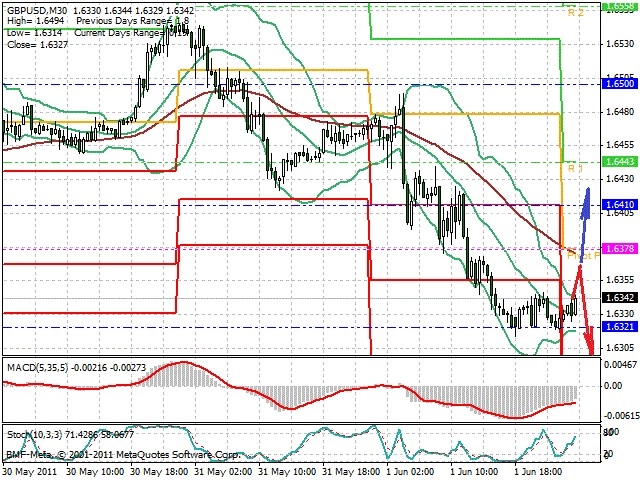Click the black 1.6342 current price tag

(x=620, y=298)
